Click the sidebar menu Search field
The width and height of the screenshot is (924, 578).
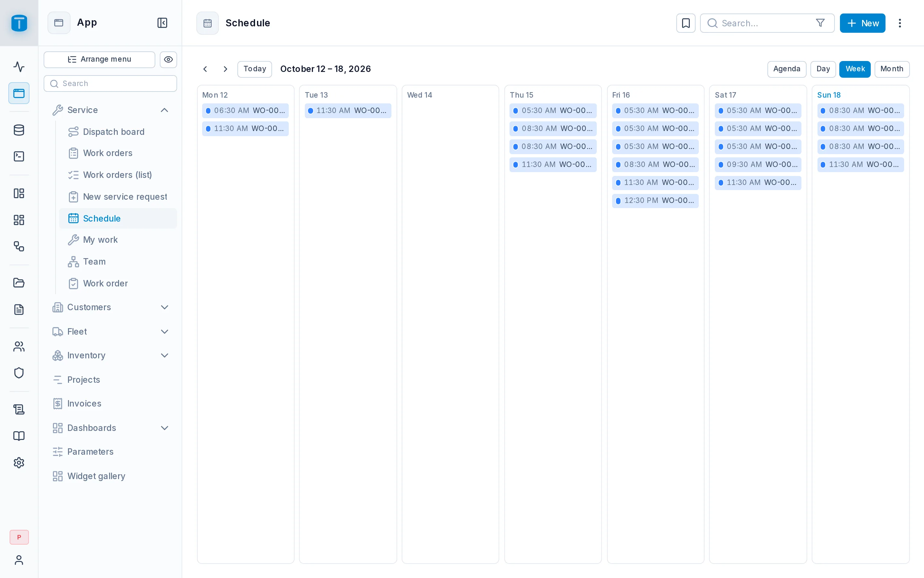click(110, 83)
